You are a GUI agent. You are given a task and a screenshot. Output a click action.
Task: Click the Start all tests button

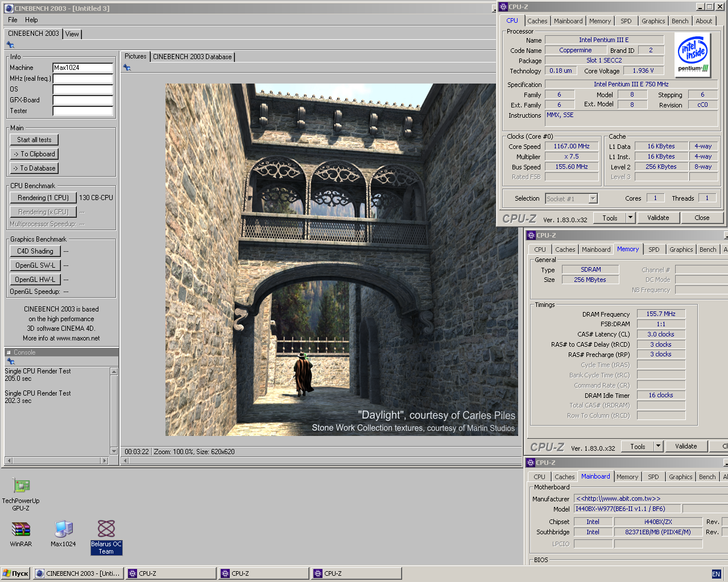(34, 140)
